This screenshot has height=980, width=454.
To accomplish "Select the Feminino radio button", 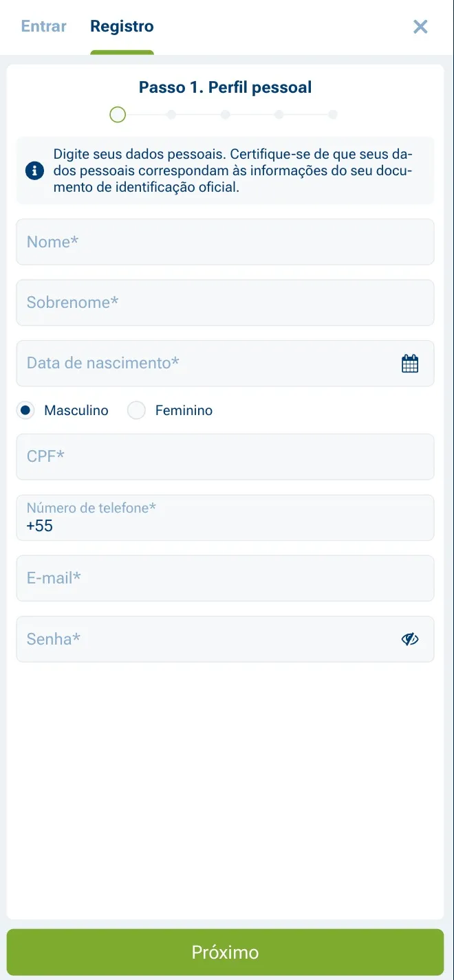I will pos(137,410).
